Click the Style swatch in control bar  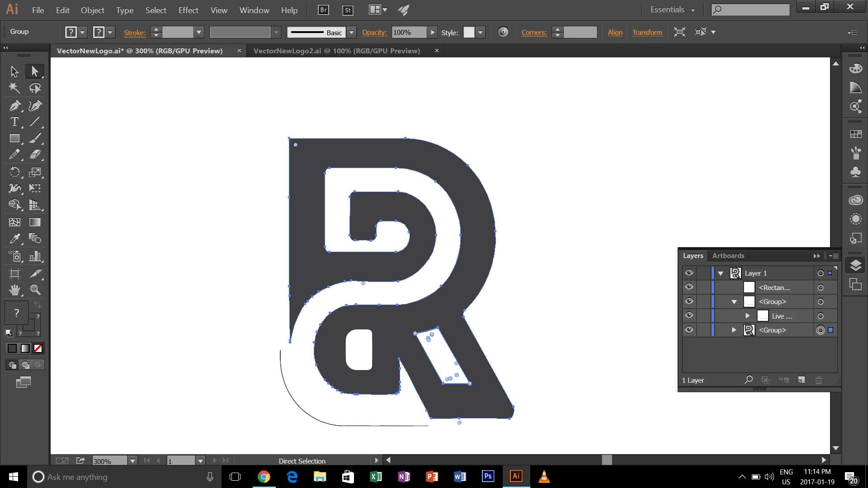tap(469, 32)
